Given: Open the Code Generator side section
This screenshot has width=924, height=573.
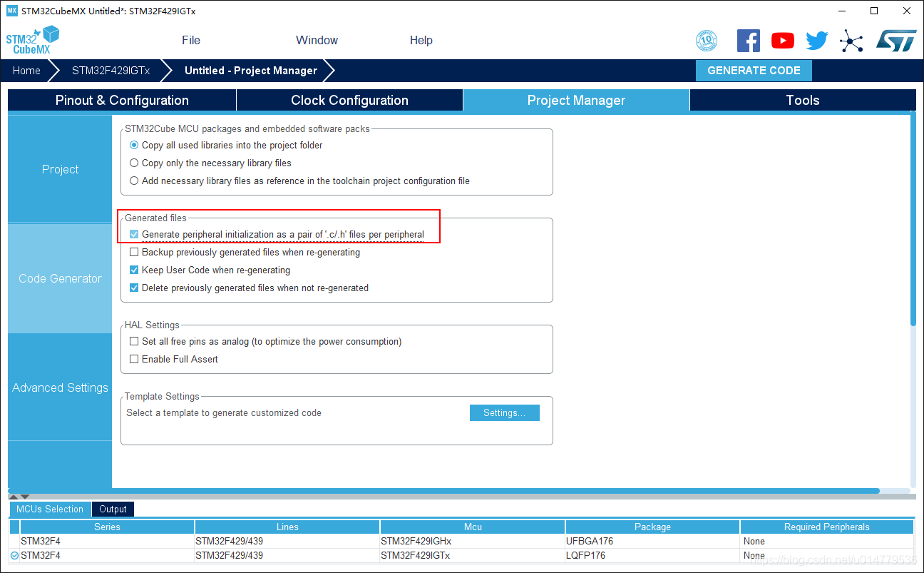Looking at the screenshot, I should [60, 278].
